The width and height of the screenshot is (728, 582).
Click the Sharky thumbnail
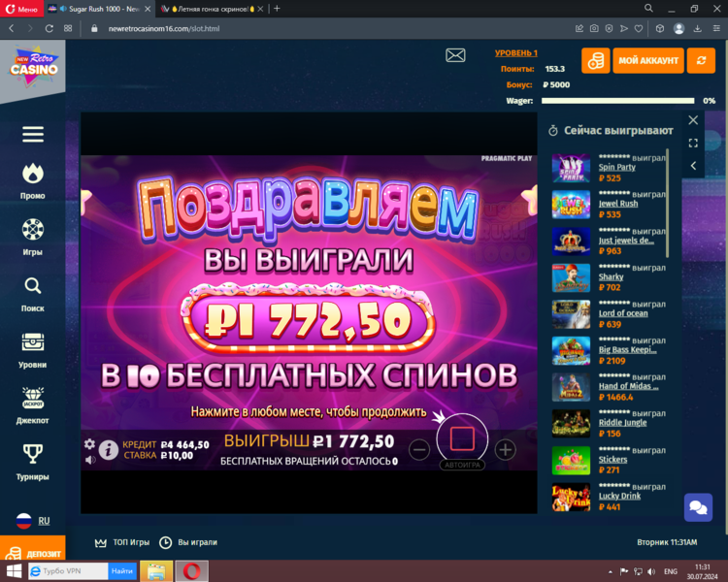click(x=571, y=277)
